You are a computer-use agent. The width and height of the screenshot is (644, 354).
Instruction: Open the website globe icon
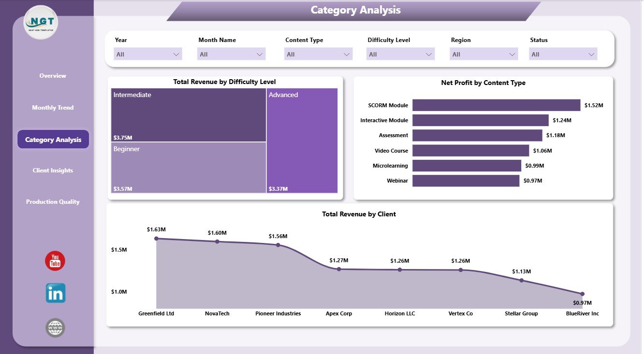pos(55,328)
